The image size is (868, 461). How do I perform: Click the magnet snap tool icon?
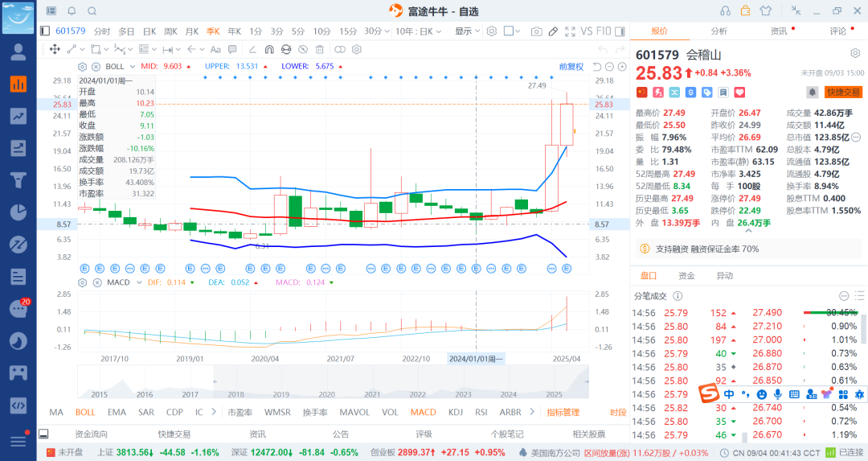[x=268, y=49]
